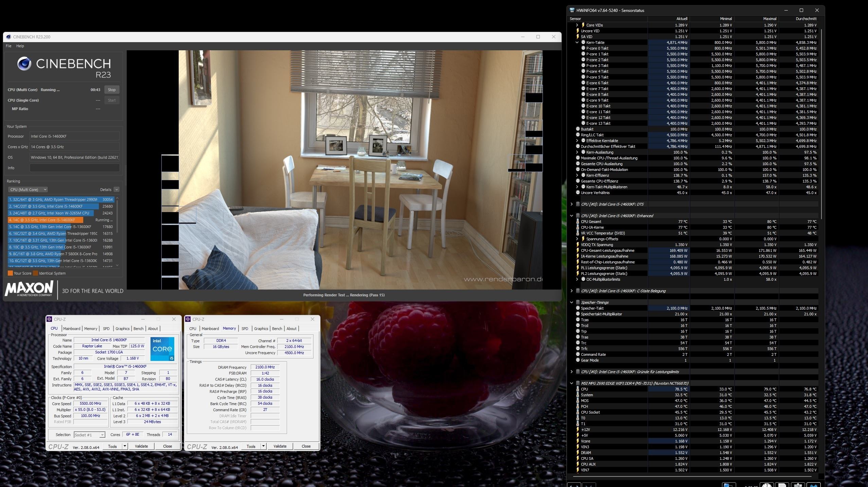Screen dimensions: 868x487
Task: Click the Info input field in Cinebench
Action: 74,168
